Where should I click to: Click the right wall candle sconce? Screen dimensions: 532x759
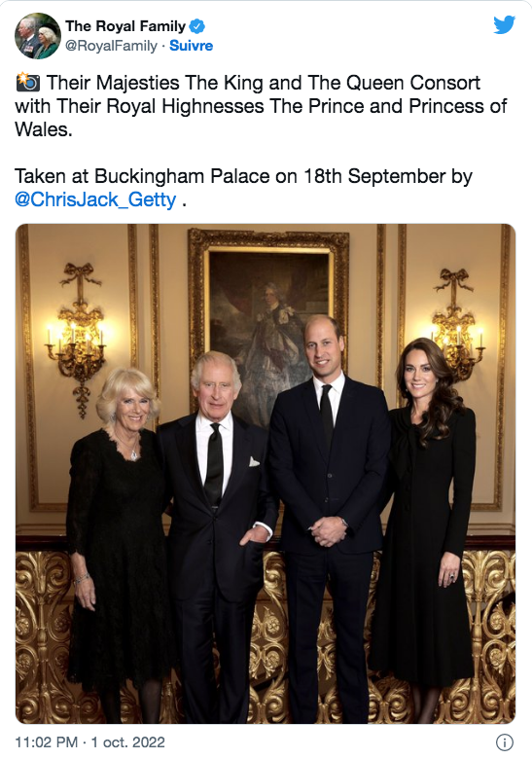(456, 323)
